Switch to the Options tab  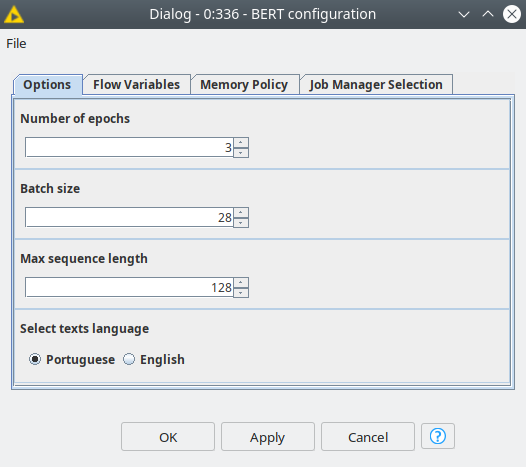pyautogui.click(x=47, y=85)
